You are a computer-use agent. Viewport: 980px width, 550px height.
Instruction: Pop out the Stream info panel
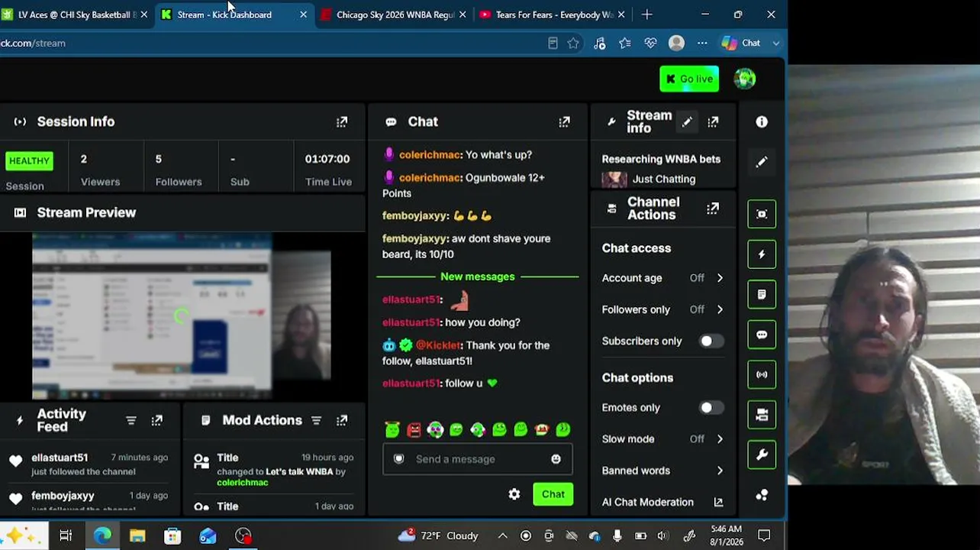(x=713, y=121)
